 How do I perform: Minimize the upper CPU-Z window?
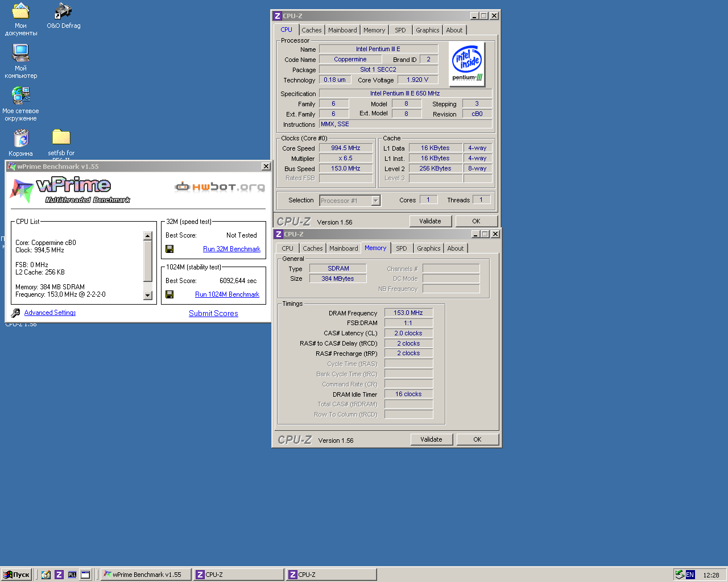[x=475, y=16]
